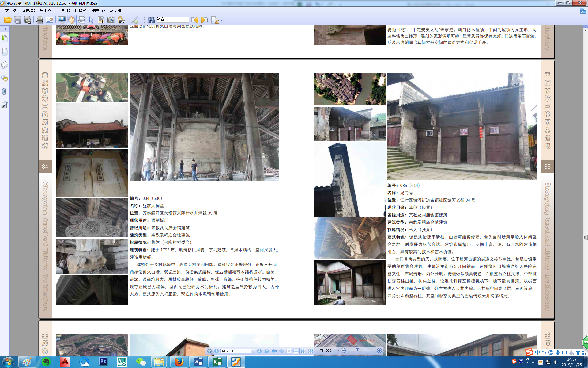Viewport: 588px width, 368px height.
Task: Open the 表单(M) menu
Action: pyautogui.click(x=99, y=10)
